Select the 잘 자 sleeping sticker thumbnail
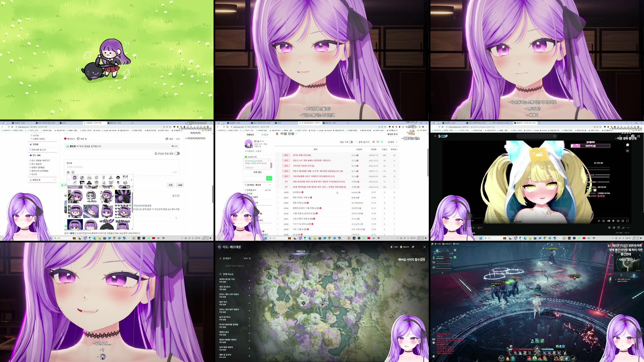Image resolution: width=644 pixels, height=362 pixels. tap(91, 211)
